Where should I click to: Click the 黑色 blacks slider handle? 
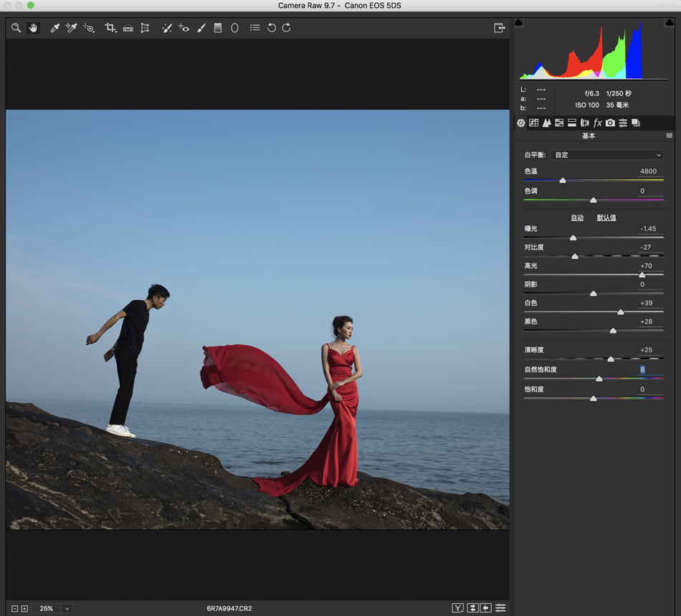click(x=613, y=331)
